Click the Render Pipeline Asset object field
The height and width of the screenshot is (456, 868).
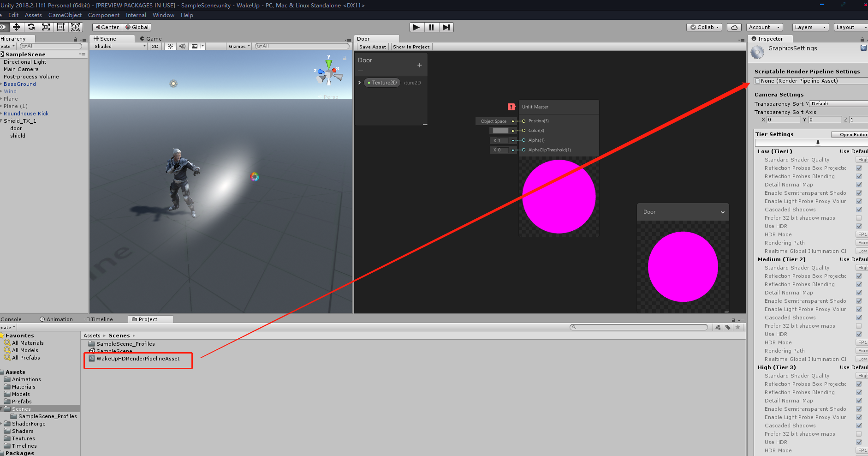coord(811,81)
